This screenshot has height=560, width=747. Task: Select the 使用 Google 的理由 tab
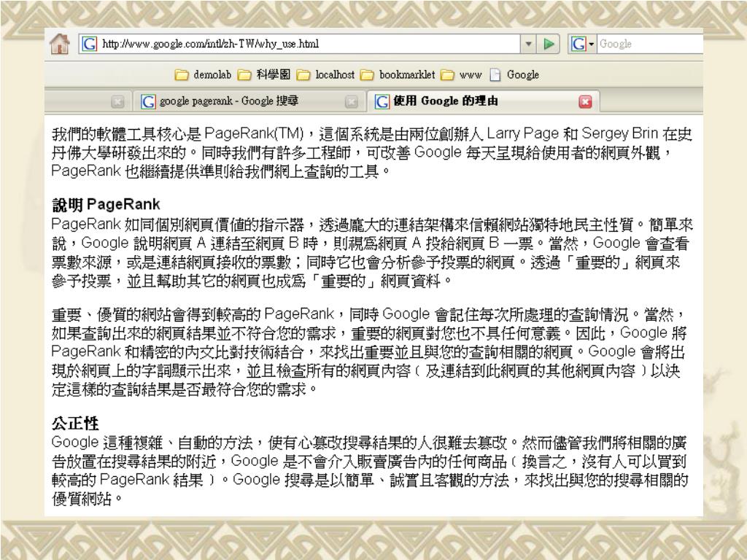tap(483, 101)
